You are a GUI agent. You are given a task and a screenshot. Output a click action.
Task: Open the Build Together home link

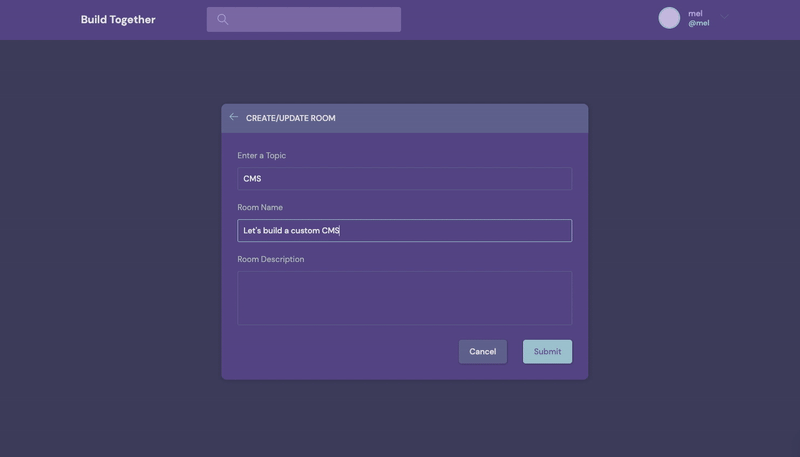118,19
